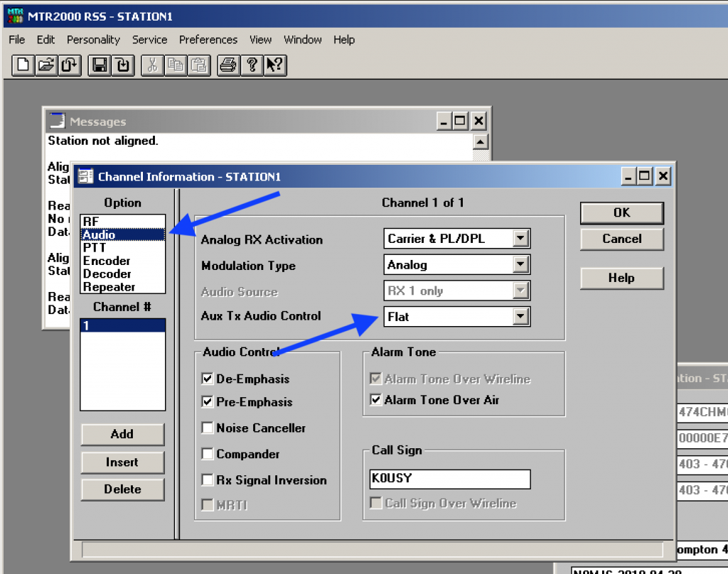728x574 pixels.
Task: Toggle the De-Emphasis checkbox
Action: (207, 379)
